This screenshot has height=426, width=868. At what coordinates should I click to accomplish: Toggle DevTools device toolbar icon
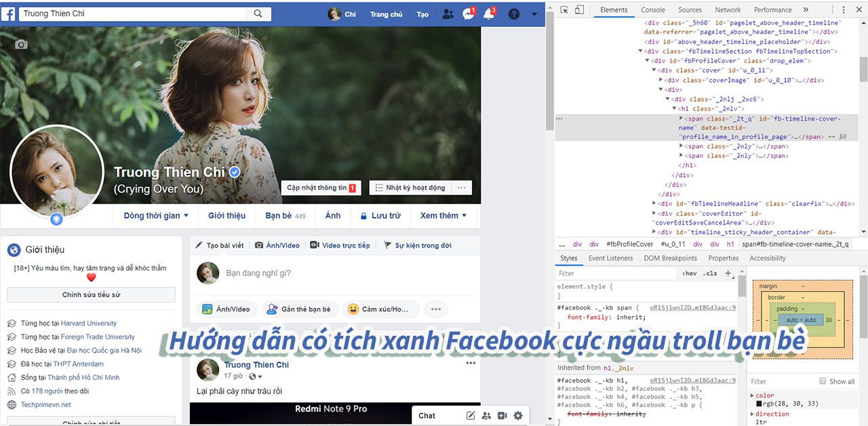579,9
